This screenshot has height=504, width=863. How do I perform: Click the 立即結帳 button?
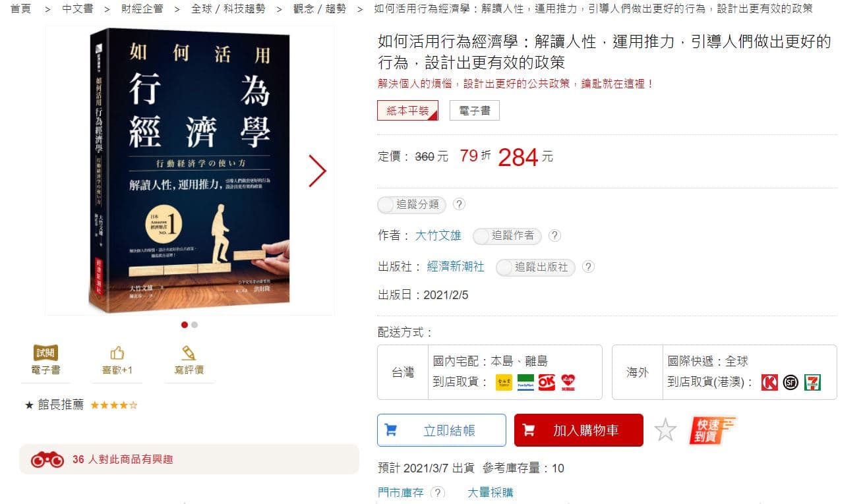pos(442,430)
